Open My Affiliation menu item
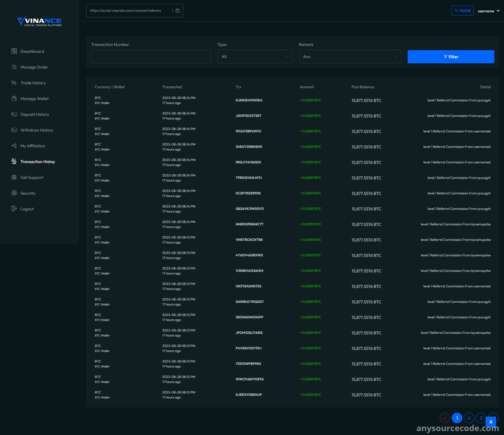 point(33,146)
